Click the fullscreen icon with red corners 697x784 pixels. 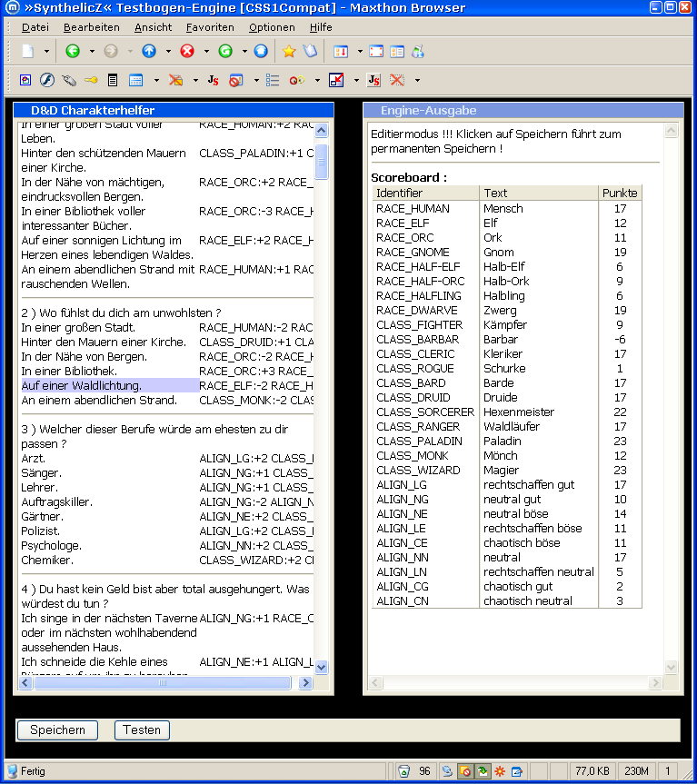[x=376, y=51]
